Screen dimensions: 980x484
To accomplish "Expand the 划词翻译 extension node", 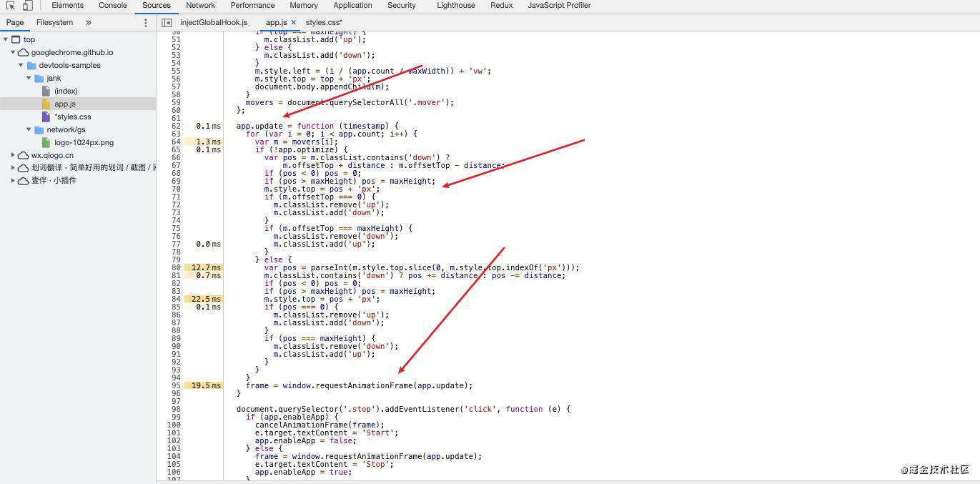I will click(x=14, y=168).
